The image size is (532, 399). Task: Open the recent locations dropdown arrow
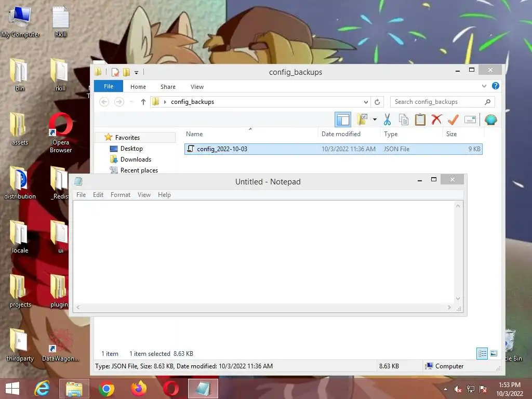click(x=131, y=102)
